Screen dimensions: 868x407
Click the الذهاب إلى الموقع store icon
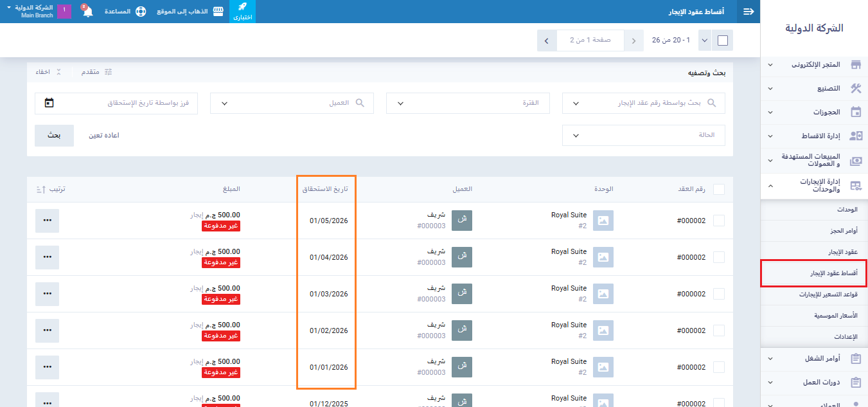click(x=218, y=12)
